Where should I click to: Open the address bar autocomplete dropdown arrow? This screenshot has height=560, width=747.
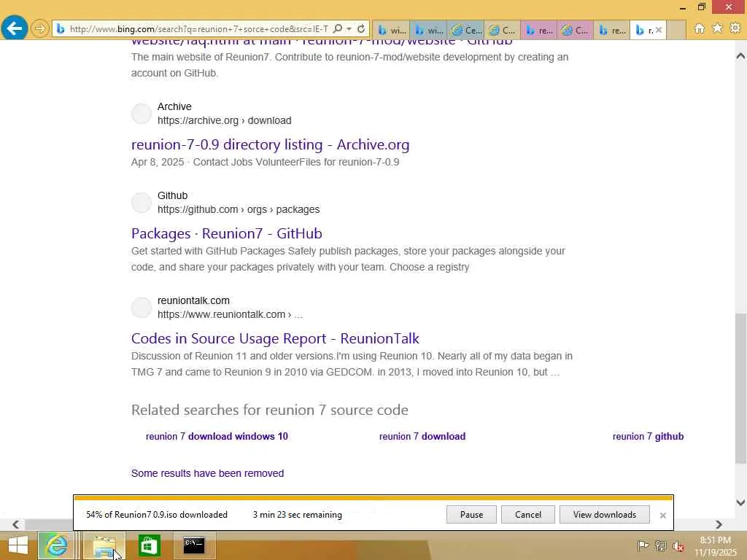click(349, 29)
